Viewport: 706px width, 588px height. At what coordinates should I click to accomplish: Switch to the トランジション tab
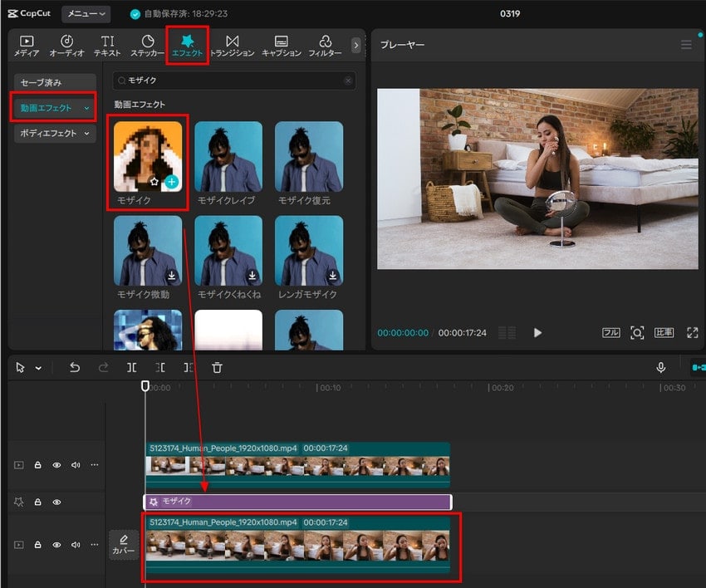point(232,46)
